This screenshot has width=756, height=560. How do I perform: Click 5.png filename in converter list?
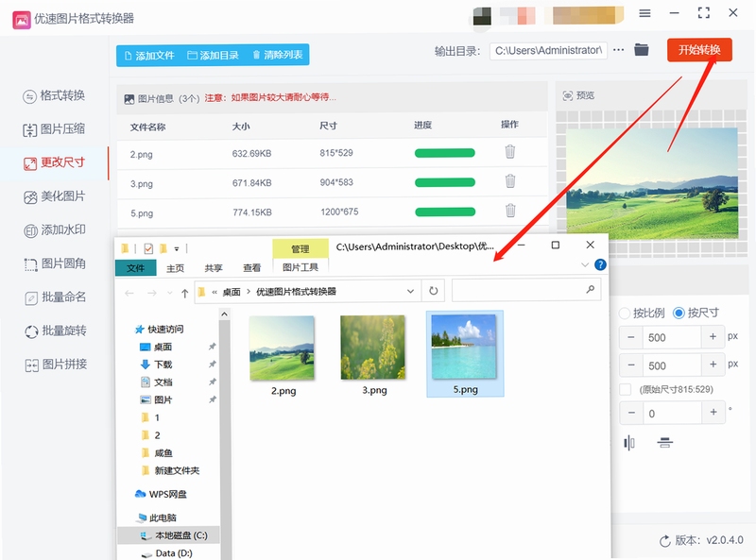(x=142, y=213)
